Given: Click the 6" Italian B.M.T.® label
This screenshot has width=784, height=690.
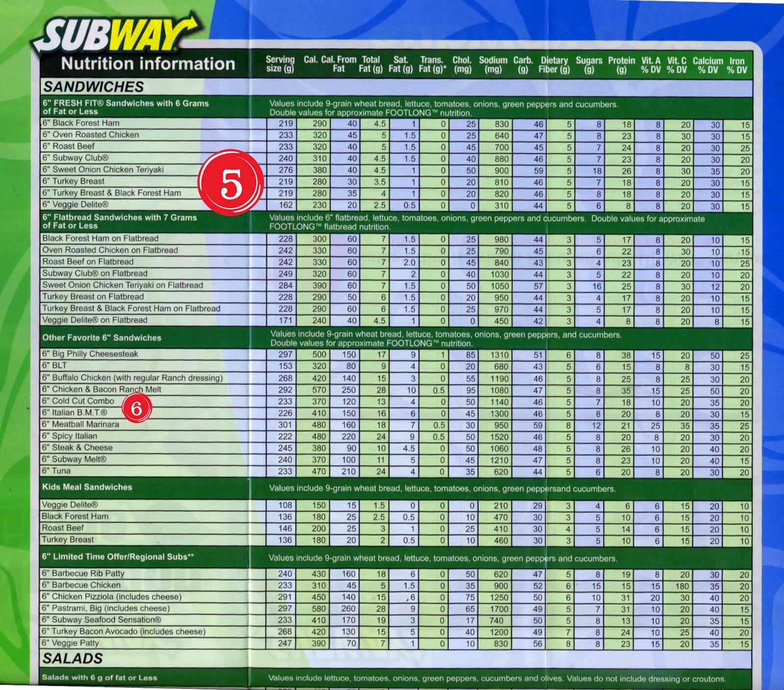Looking at the screenshot, I should pyautogui.click(x=74, y=413).
